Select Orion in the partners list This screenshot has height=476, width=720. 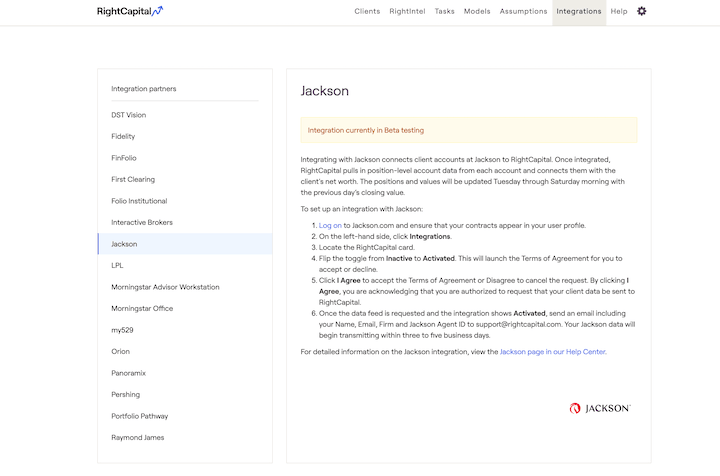185,352
